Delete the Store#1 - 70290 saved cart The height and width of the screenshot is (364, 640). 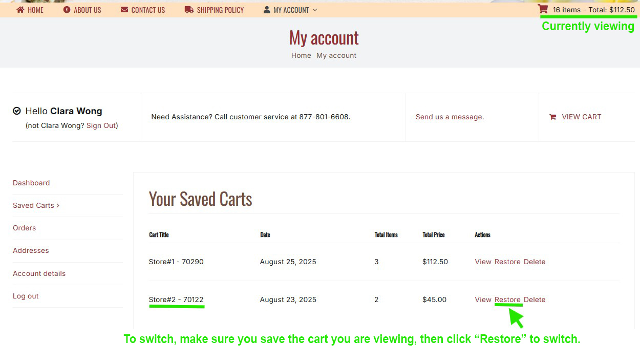point(535,262)
